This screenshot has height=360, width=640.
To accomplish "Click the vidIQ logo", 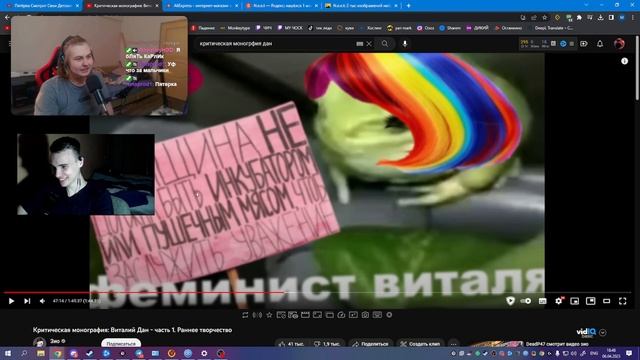I will tap(586, 333).
